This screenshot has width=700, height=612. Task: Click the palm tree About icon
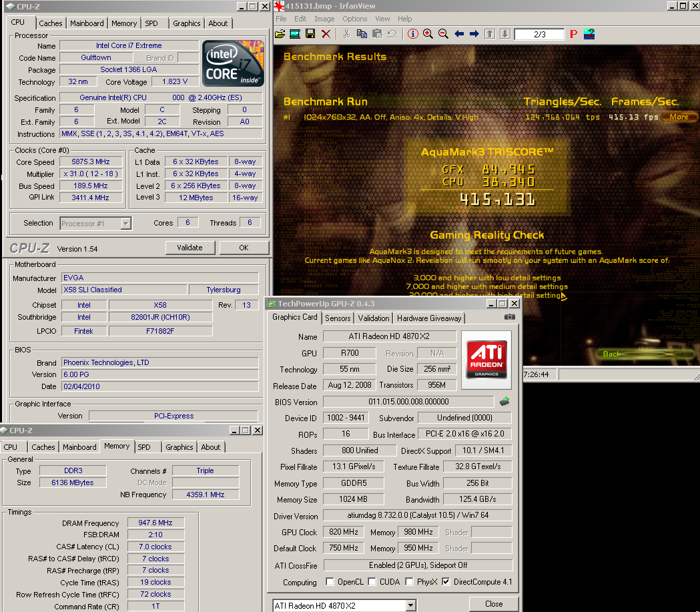(589, 34)
